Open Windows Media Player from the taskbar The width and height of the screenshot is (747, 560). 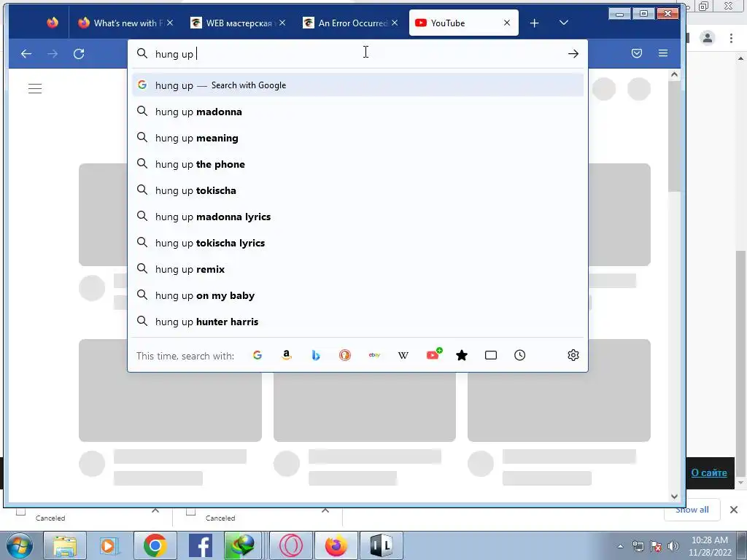click(x=109, y=545)
